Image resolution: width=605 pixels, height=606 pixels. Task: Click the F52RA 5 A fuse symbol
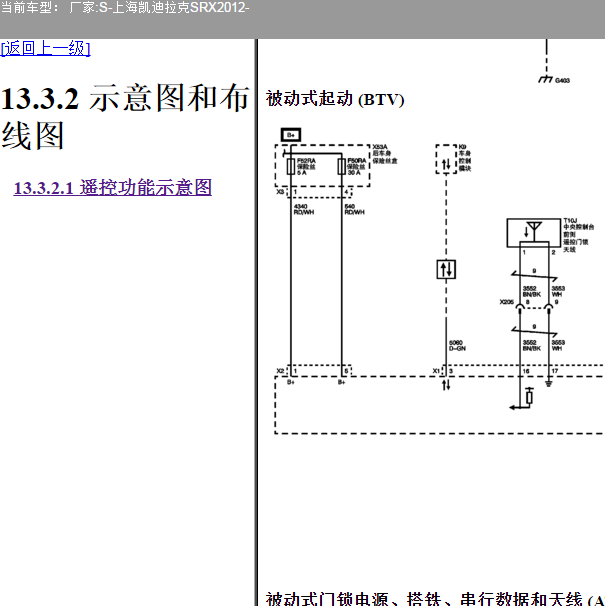[291, 167]
